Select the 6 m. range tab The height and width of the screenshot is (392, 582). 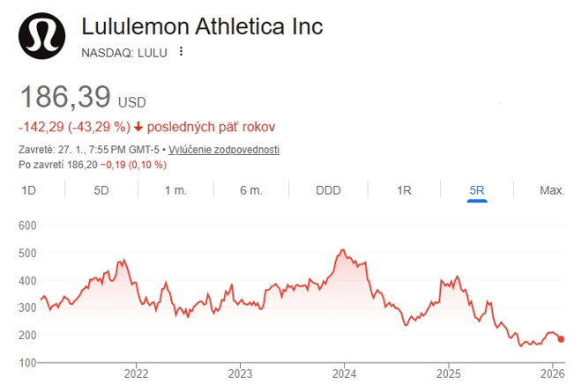tap(250, 190)
